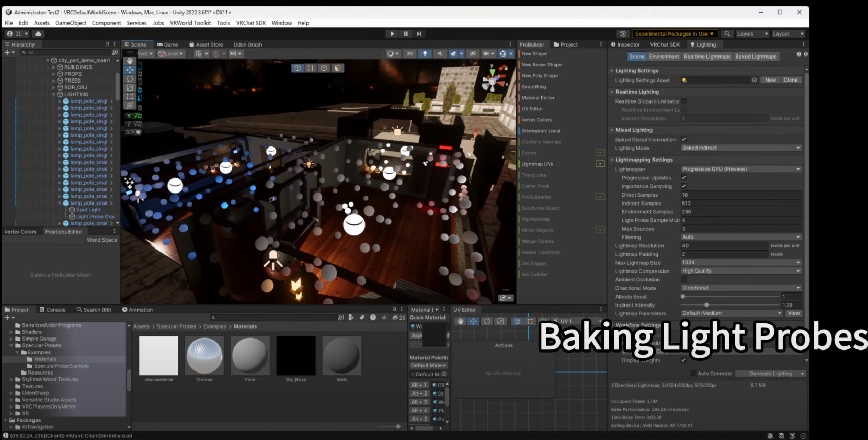
Task: Select the Hand view tool
Action: pos(130,61)
